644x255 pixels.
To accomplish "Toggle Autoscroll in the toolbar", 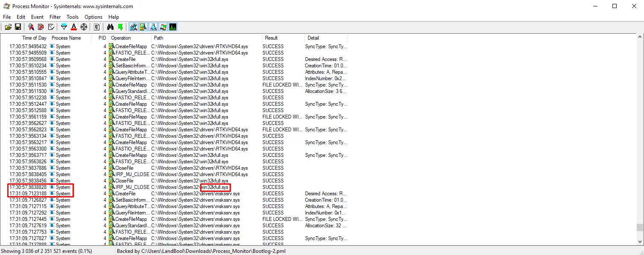I will click(x=41, y=27).
